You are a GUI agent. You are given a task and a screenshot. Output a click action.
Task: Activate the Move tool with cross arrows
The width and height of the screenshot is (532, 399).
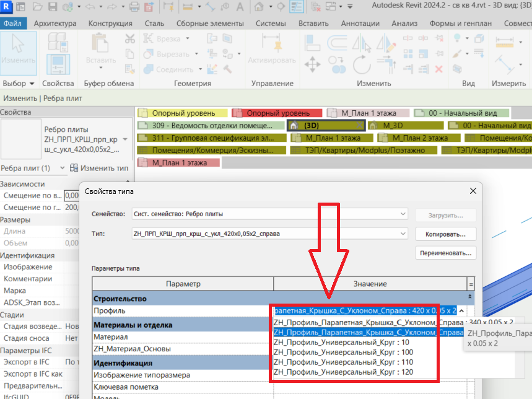point(313,64)
